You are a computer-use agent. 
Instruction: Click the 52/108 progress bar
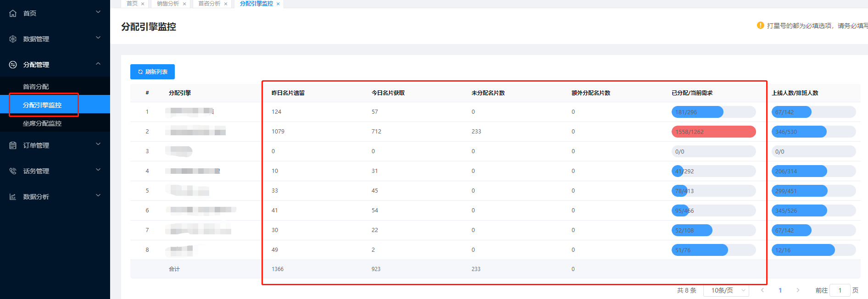(713, 230)
